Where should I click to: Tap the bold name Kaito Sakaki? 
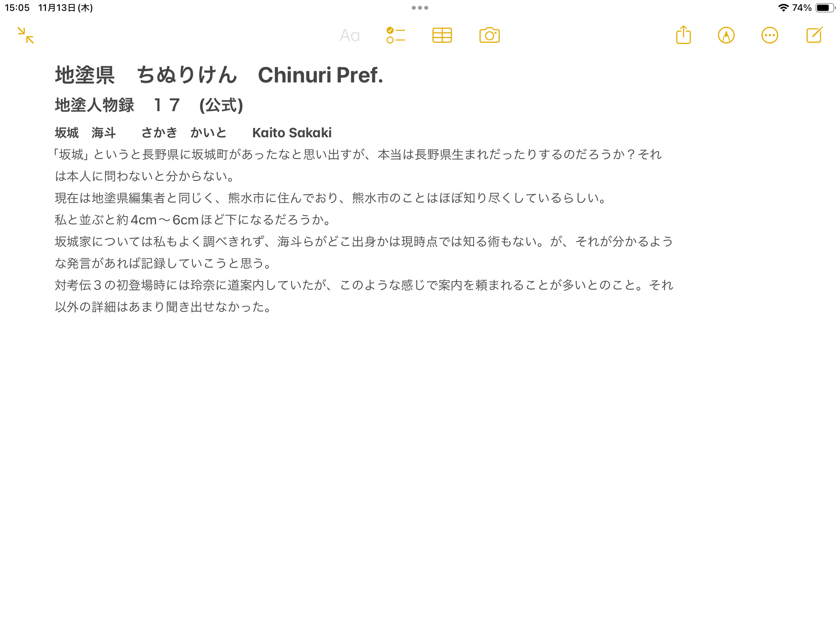(x=292, y=133)
